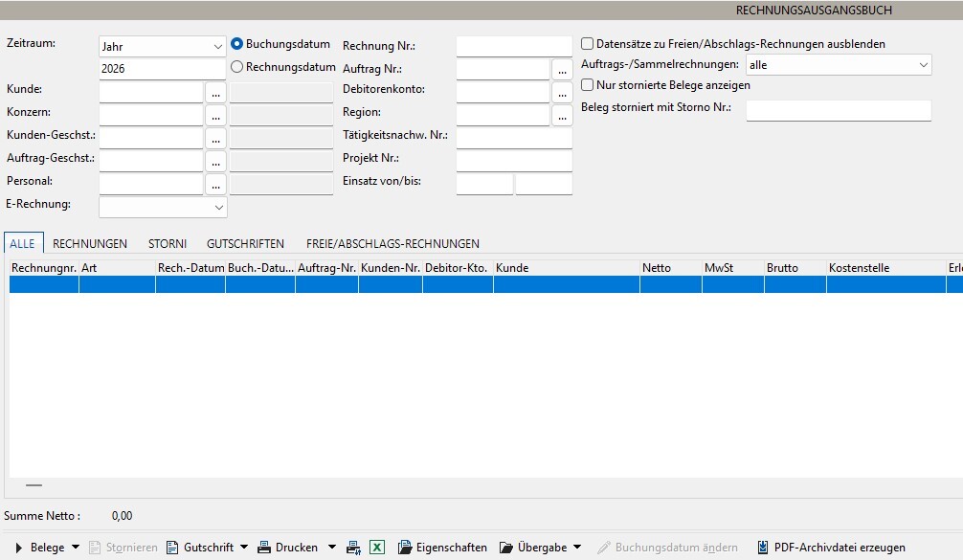Click the Brutto column header
The height and width of the screenshot is (560, 963).
(795, 268)
